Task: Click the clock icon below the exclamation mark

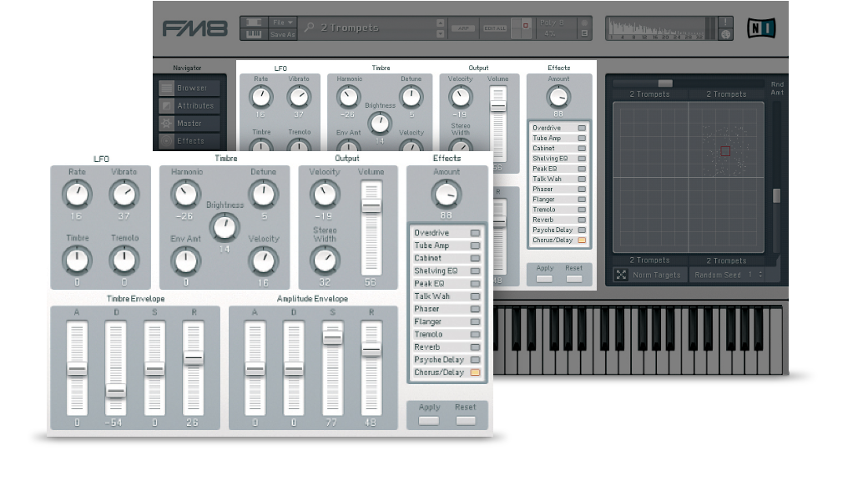Action: pyautogui.click(x=725, y=34)
